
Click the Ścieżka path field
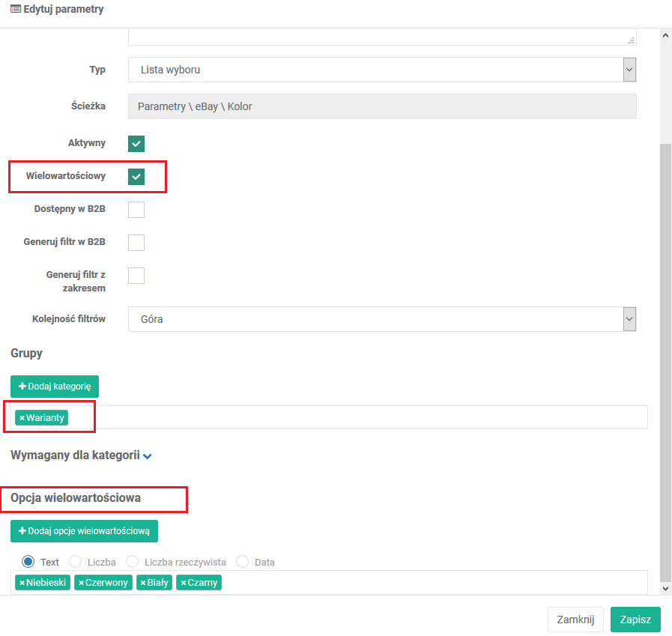click(382, 106)
